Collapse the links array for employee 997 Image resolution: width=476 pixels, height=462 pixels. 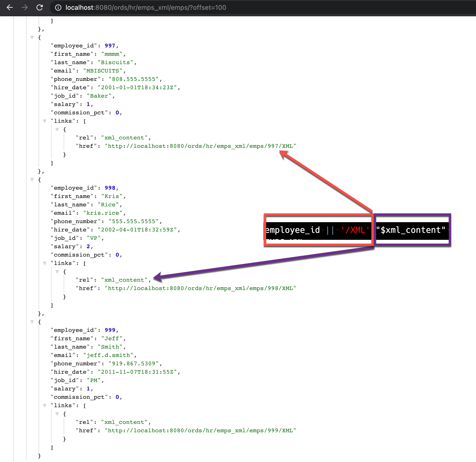[x=45, y=121]
